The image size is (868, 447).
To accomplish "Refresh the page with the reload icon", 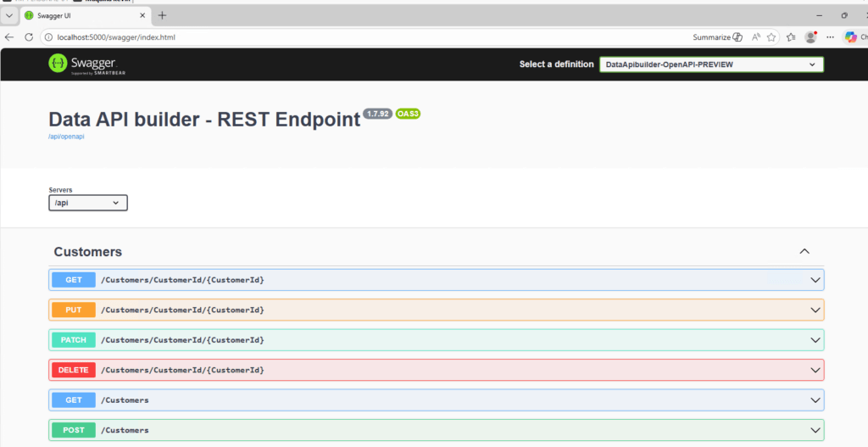I will pos(28,37).
